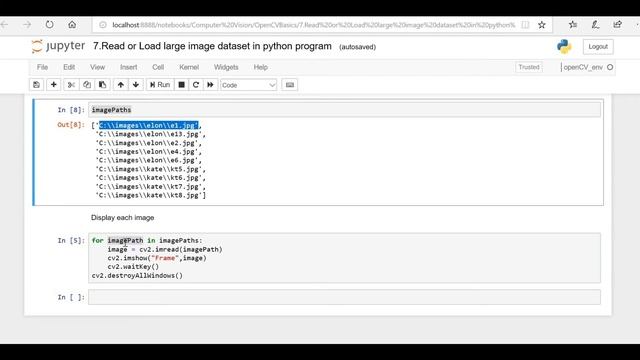Cut selected cells with scissors icon

click(71, 85)
